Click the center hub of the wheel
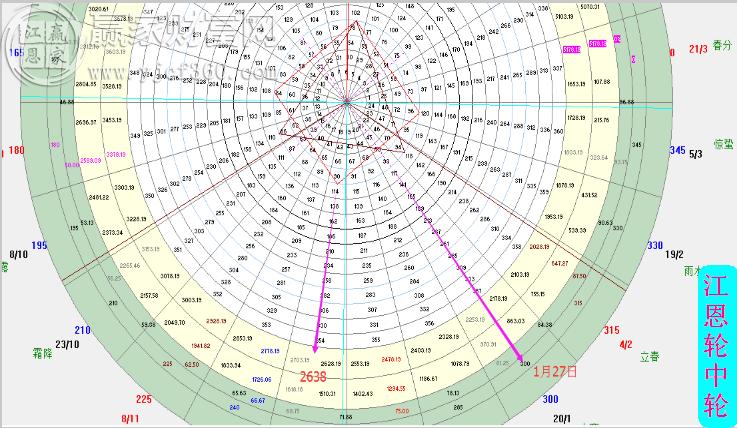Viewport: 737px width, 428px height. (346, 101)
